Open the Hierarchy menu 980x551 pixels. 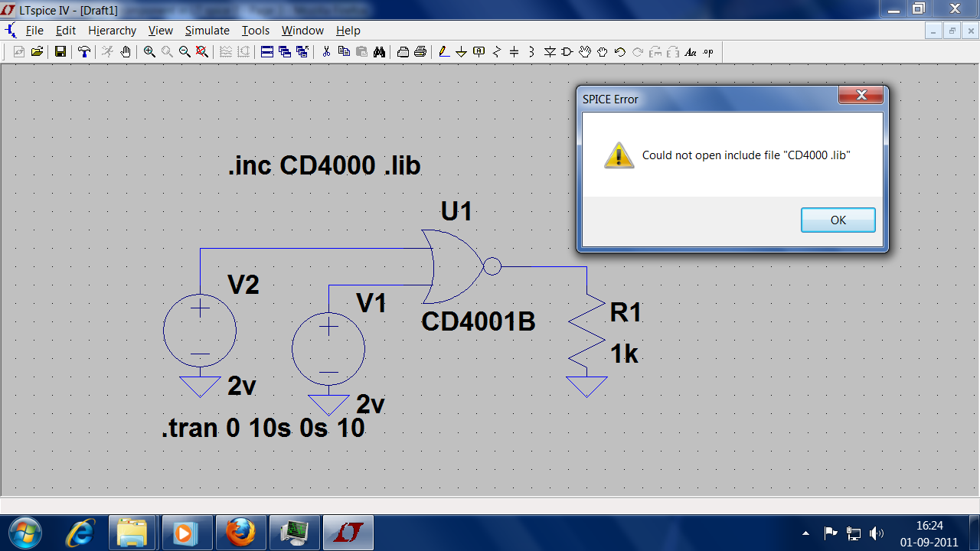112,31
